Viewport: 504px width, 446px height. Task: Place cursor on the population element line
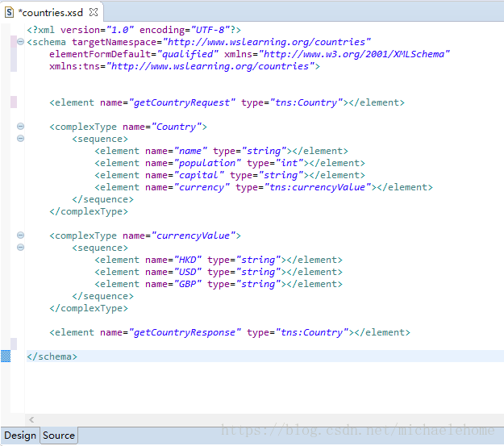click(x=230, y=163)
